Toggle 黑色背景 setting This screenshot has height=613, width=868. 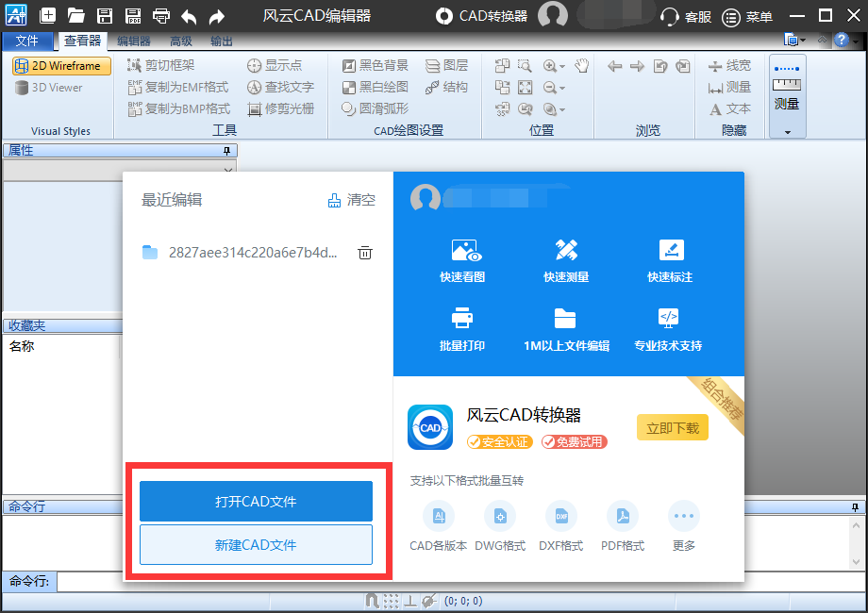point(375,65)
